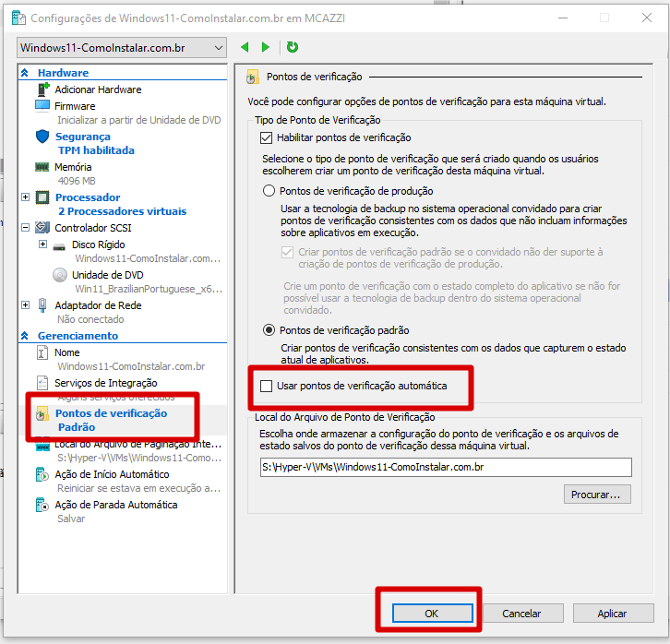The height and width of the screenshot is (644, 670).
Task: Click the Cancelar button
Action: pyautogui.click(x=522, y=614)
